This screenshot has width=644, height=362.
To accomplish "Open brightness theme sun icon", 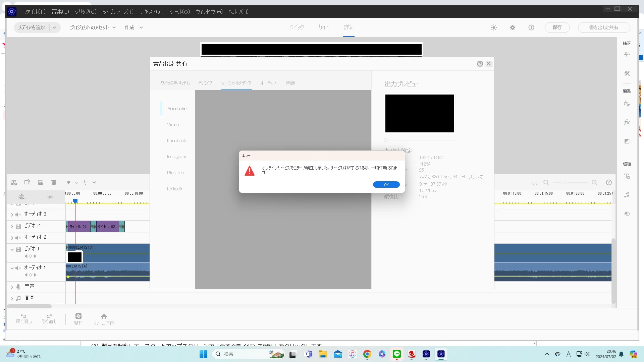I will 494,27.
